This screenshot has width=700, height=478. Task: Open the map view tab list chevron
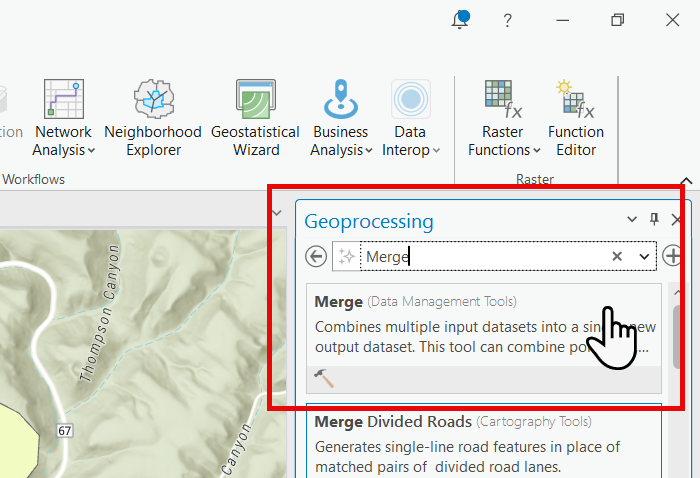277,213
